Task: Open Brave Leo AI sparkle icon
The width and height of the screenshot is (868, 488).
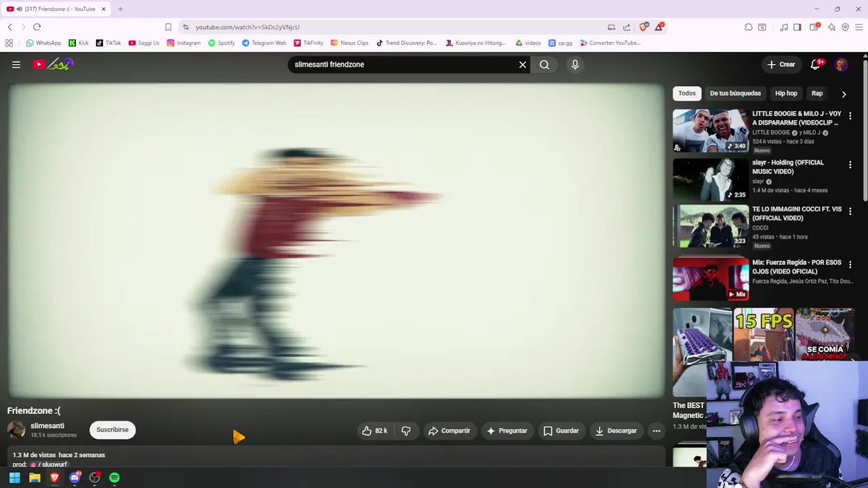Action: click(x=831, y=27)
